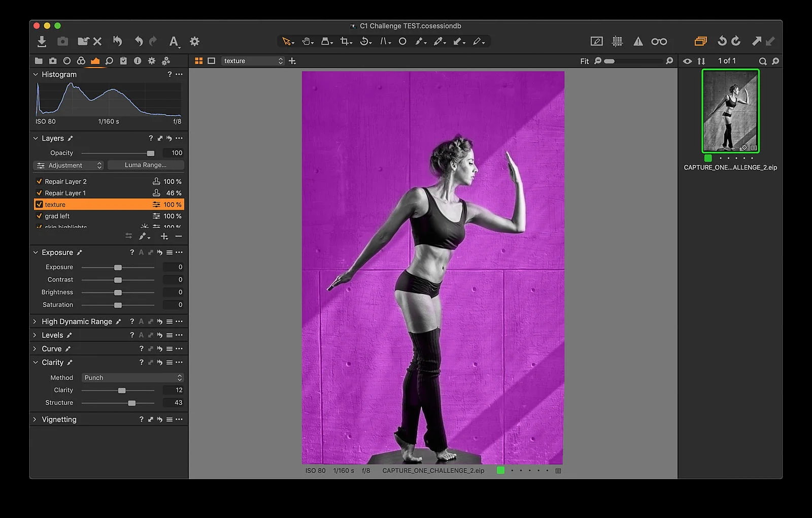Open Layers panel three-dot menu
This screenshot has width=812, height=518.
pos(179,138)
